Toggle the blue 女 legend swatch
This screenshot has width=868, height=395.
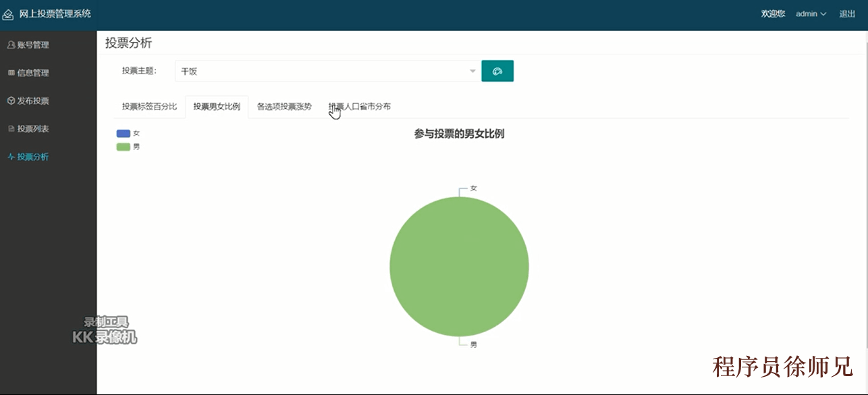[x=124, y=134]
